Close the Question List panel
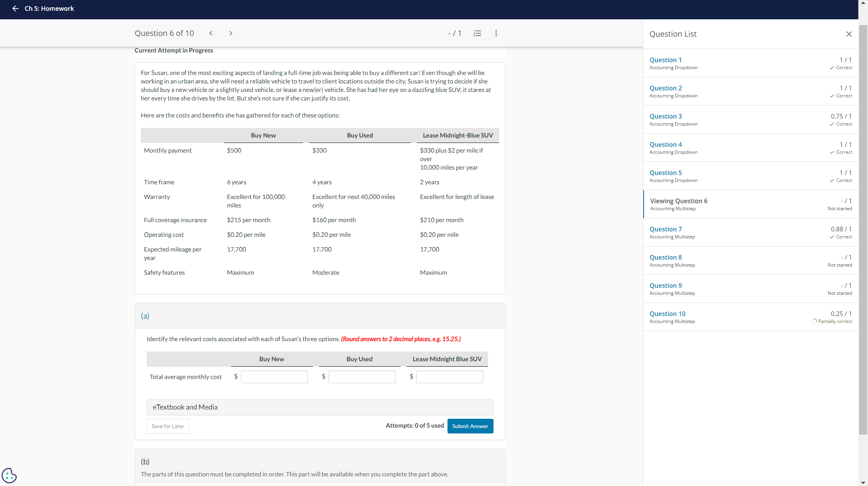 click(x=849, y=34)
